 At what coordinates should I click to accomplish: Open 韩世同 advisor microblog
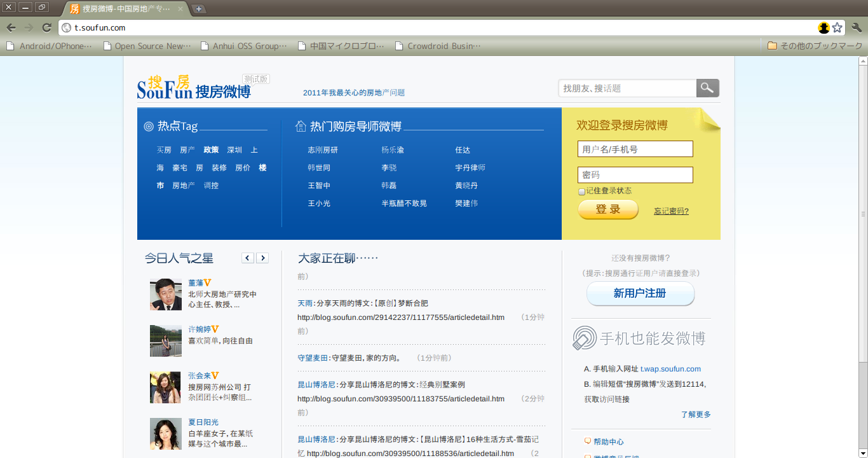click(x=319, y=168)
